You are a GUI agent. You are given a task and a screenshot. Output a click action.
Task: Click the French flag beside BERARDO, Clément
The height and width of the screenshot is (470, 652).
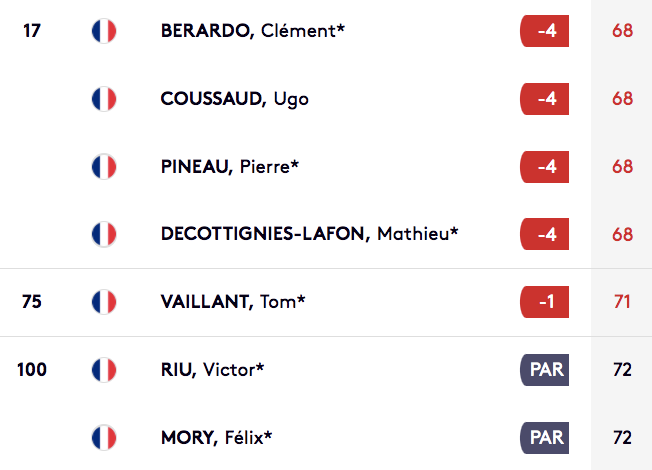click(x=104, y=31)
